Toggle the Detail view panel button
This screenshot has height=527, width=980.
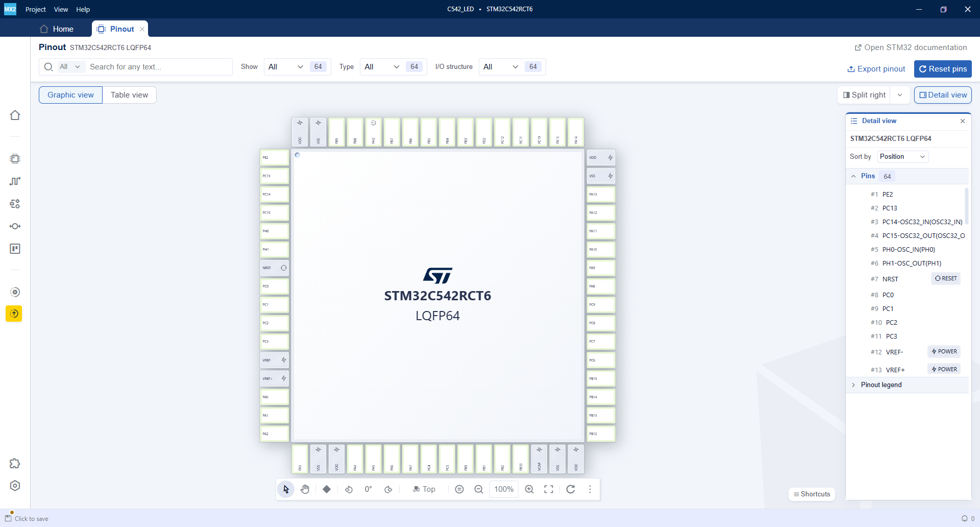pyautogui.click(x=943, y=95)
